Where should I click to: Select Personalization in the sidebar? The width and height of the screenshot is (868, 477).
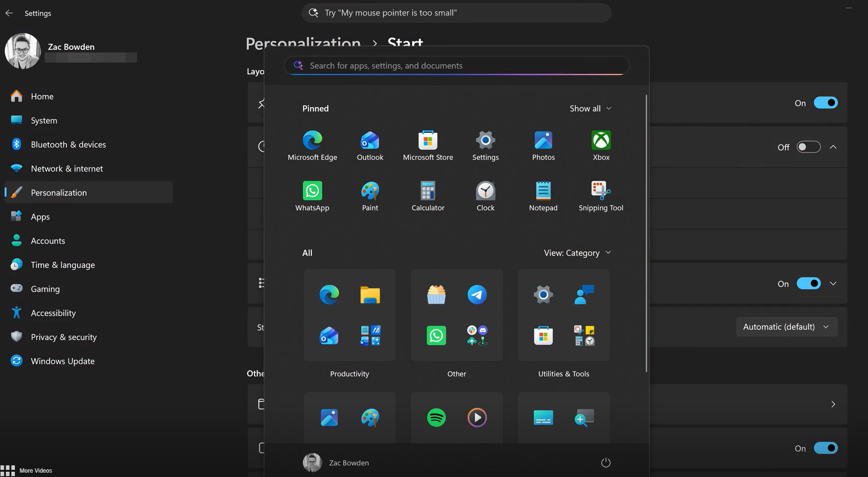89,193
